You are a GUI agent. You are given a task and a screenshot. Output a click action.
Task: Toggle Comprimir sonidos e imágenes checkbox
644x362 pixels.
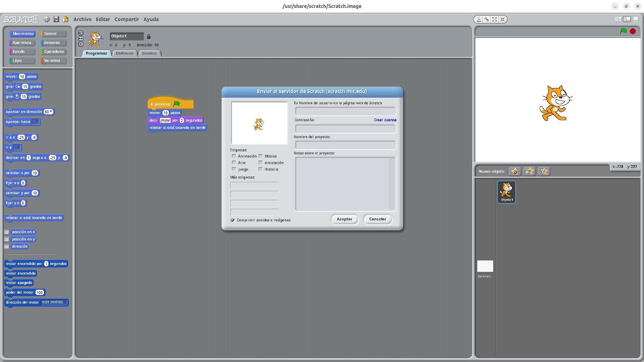(232, 220)
